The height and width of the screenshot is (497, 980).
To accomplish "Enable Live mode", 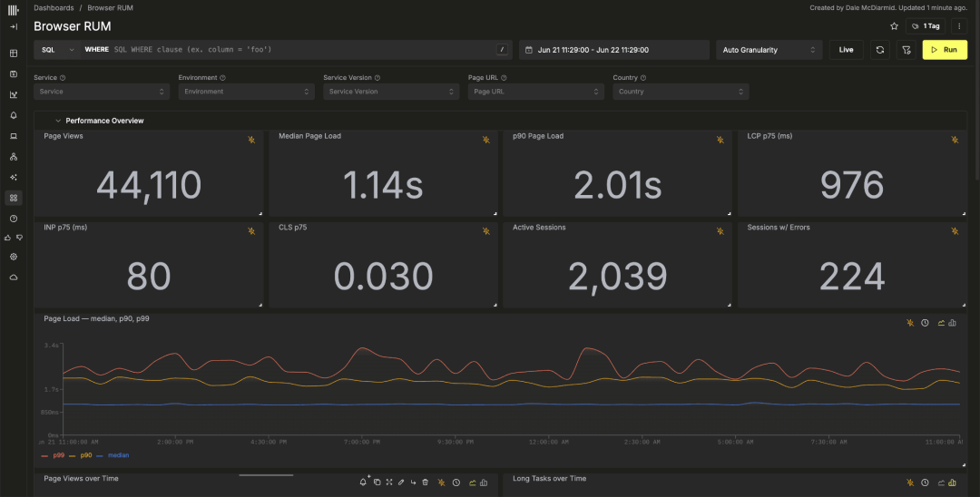I will pos(847,50).
